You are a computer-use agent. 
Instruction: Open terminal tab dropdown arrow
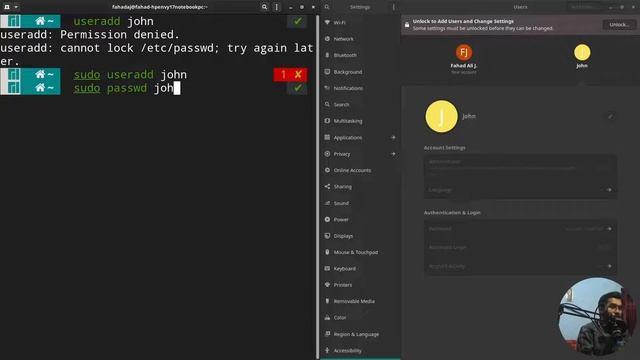16,7
